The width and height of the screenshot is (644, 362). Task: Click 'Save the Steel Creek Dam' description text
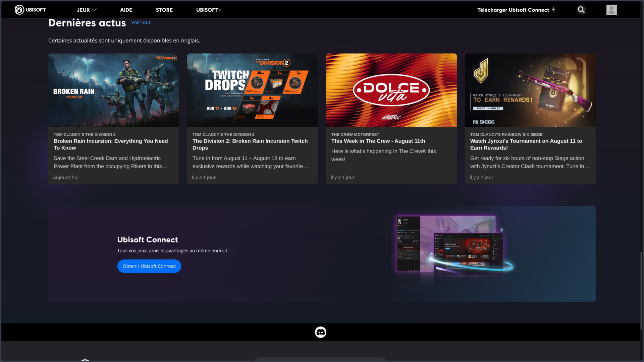tap(110, 162)
